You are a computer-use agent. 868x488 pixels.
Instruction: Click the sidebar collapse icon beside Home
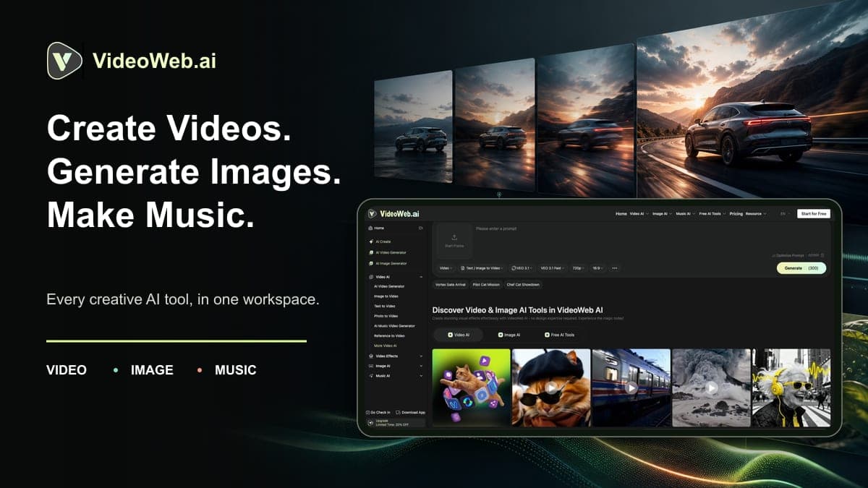[x=421, y=228]
